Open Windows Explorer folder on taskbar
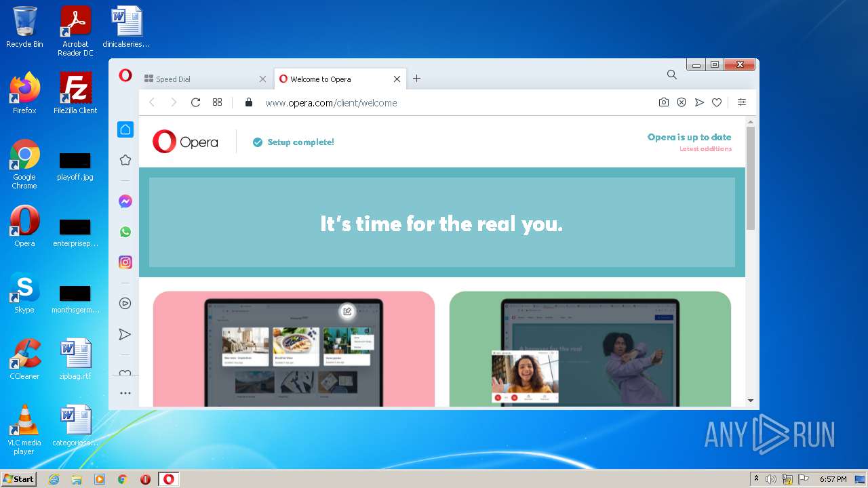Image resolution: width=868 pixels, height=488 pixels. [x=77, y=479]
